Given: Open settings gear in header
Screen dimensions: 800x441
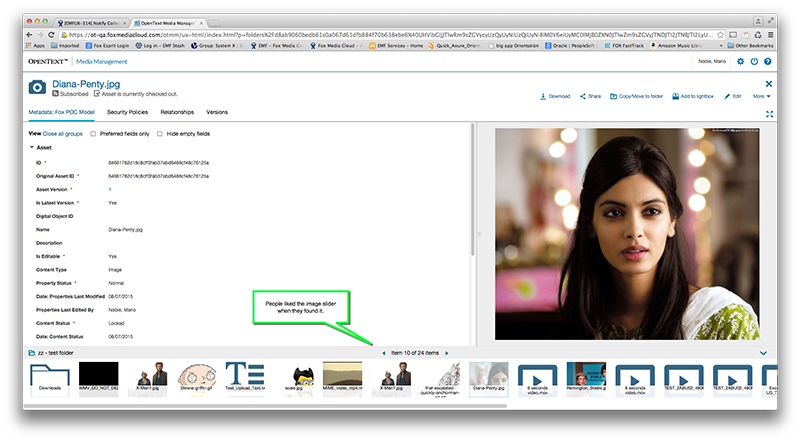Looking at the screenshot, I should (741, 62).
